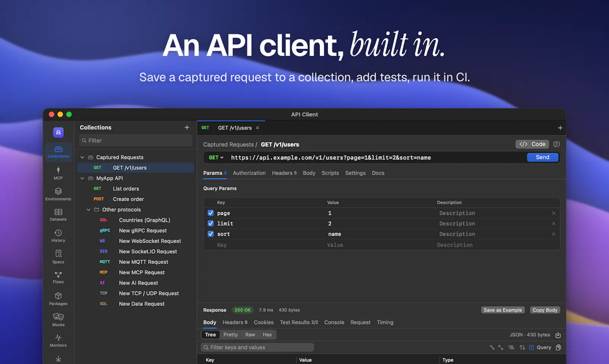The height and width of the screenshot is (364, 609).
Task: Open the MCP sidebar panel
Action: (x=58, y=173)
